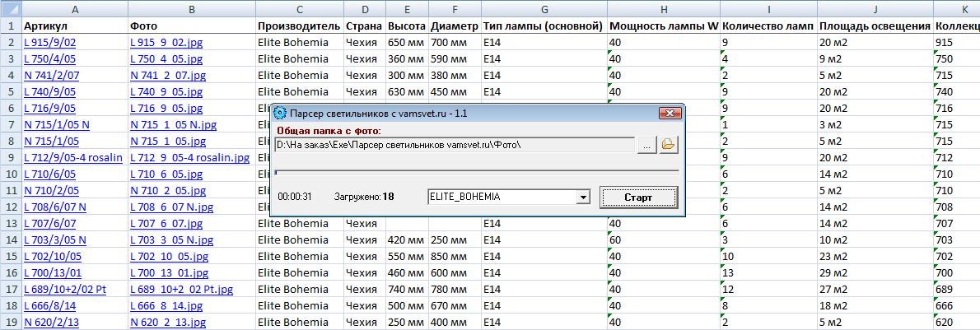Screen dimensions: 980x330
Task: Select height cell 740 мм in row 17
Action: pos(407,290)
